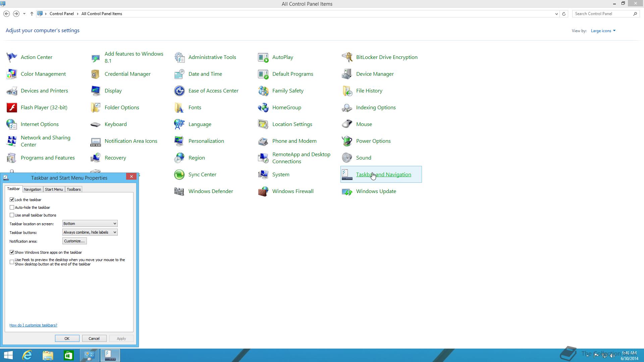The image size is (644, 362).
Task: Open Ease of Access Center icon
Action: 179,91
